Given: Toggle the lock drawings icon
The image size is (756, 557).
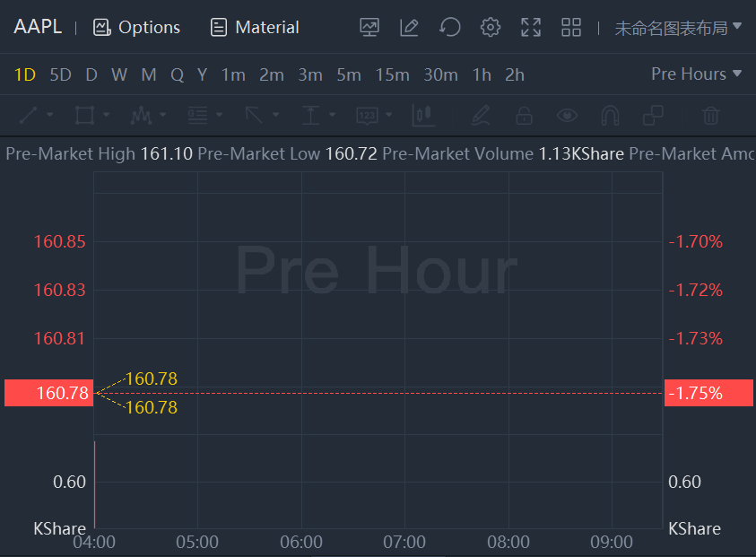Looking at the screenshot, I should (524, 115).
